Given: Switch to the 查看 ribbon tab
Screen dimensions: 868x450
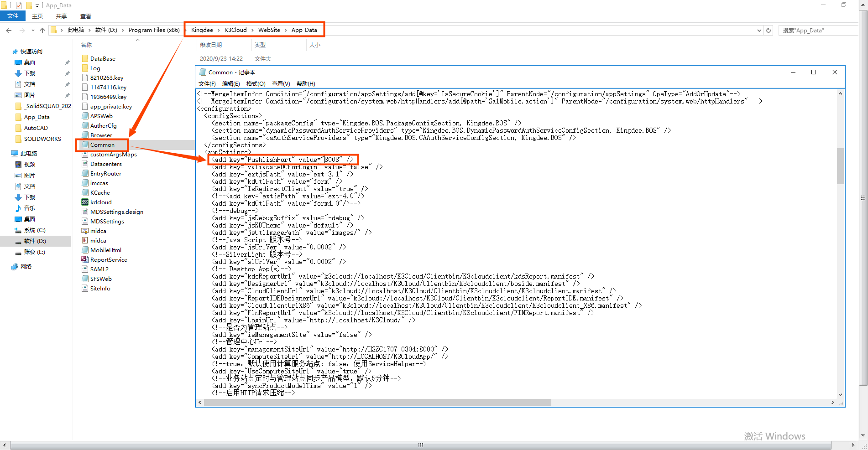Looking at the screenshot, I should [86, 16].
